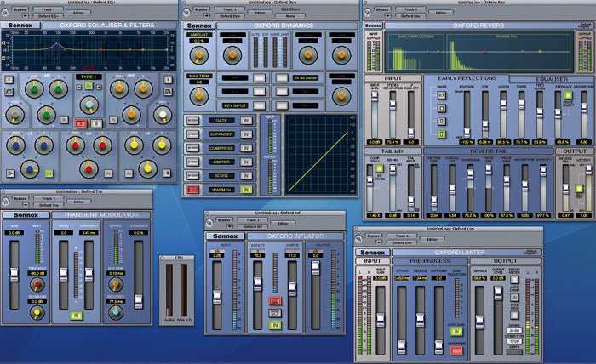Toggle KEY INPUT switch in Oxford Dynamics
Screen dimensions: 596x364
259,105
